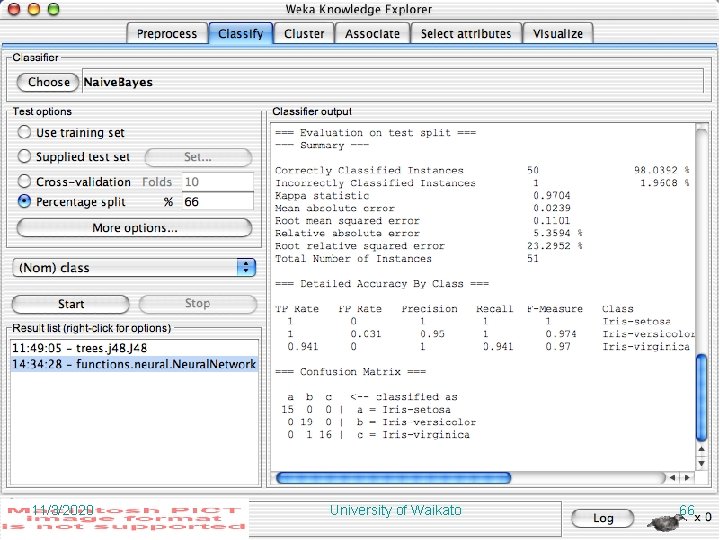This screenshot has width=720, height=540.
Task: Select the Percentage split radio button
Action: point(24,202)
